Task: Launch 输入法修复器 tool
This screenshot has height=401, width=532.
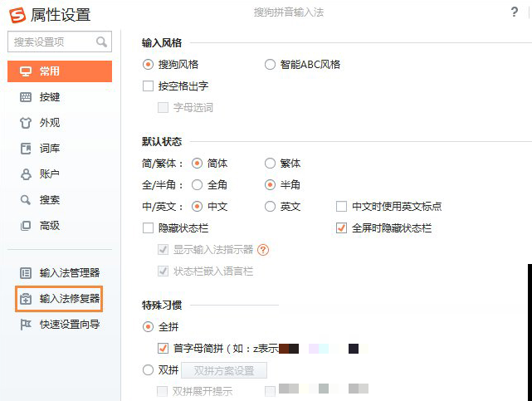Action: (x=59, y=299)
